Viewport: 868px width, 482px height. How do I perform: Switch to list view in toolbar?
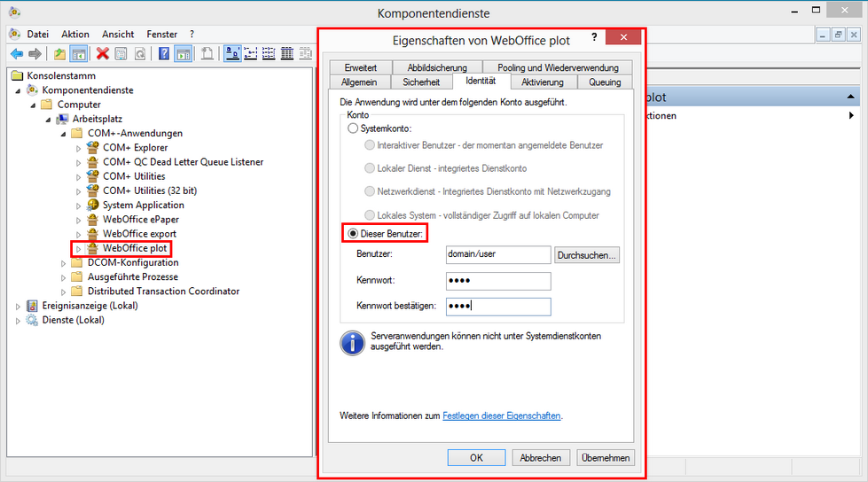269,54
